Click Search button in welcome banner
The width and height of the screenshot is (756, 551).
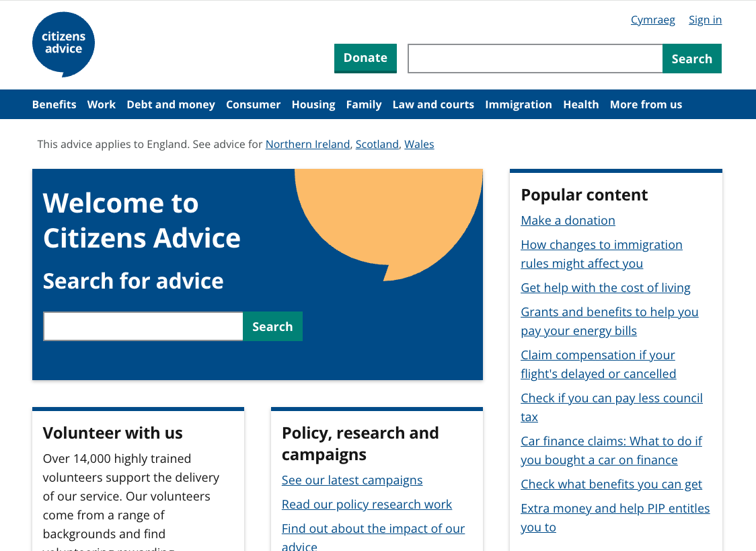point(272,326)
